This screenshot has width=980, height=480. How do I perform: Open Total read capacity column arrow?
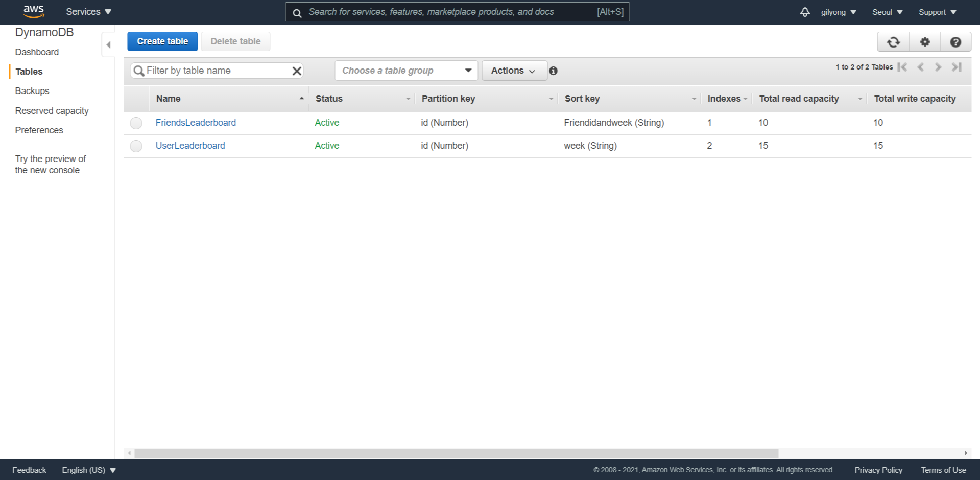click(x=860, y=99)
